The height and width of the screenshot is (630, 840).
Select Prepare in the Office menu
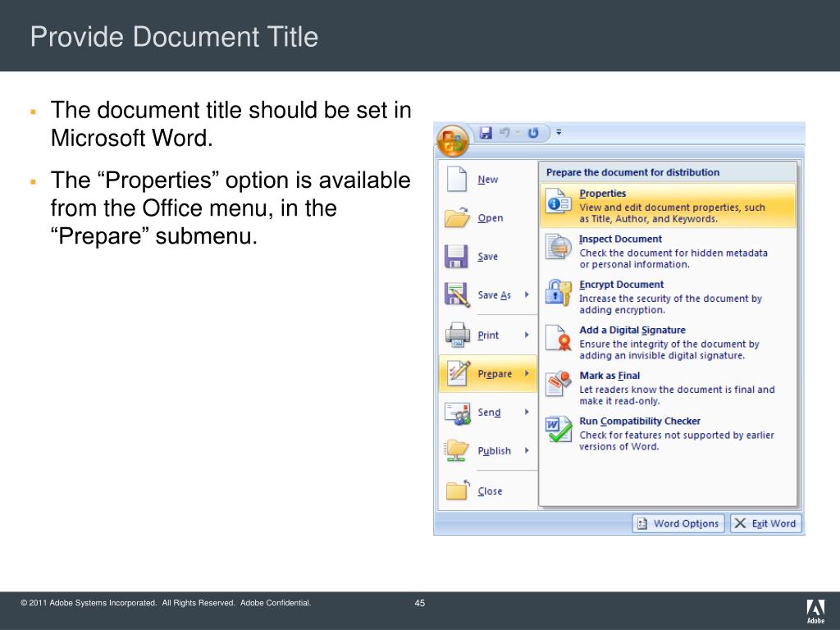click(487, 374)
